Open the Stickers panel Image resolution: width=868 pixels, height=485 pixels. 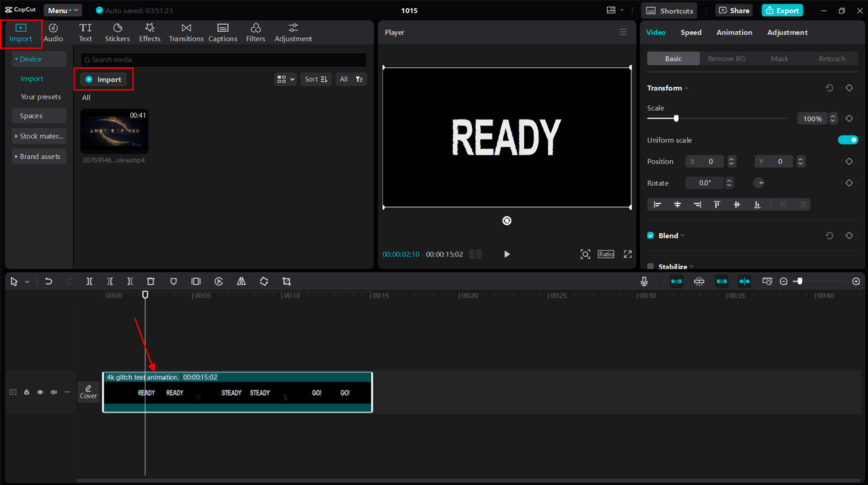[x=117, y=32]
